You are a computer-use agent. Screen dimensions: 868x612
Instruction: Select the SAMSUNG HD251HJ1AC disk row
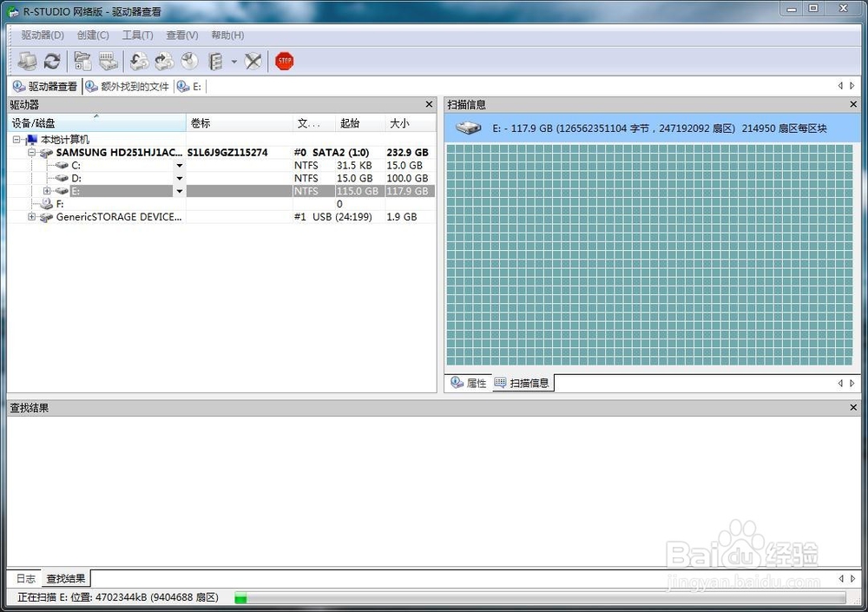[221, 152]
